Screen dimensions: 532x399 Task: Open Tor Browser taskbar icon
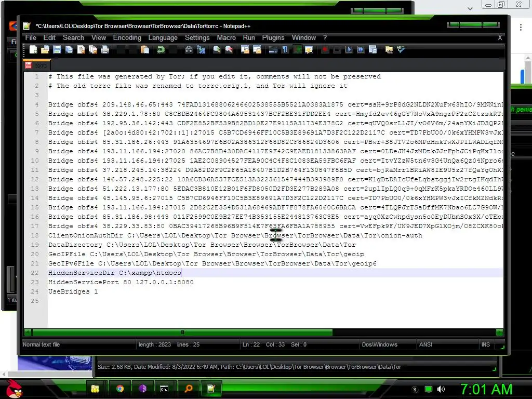click(142, 389)
